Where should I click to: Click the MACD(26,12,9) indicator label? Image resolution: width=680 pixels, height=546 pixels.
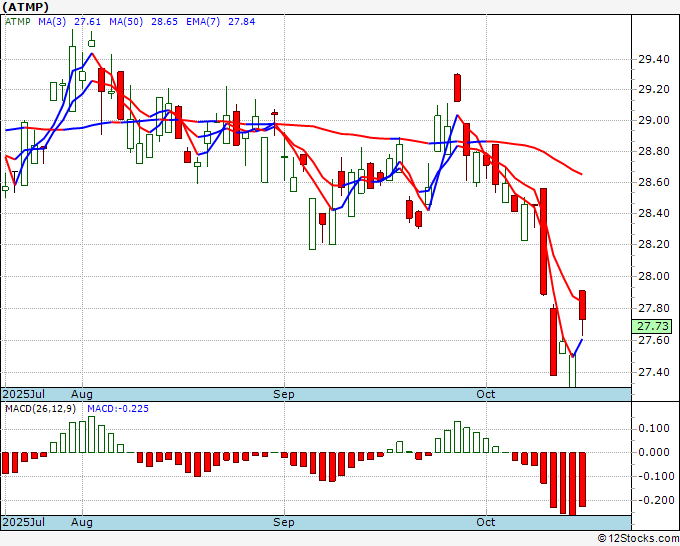[40, 409]
